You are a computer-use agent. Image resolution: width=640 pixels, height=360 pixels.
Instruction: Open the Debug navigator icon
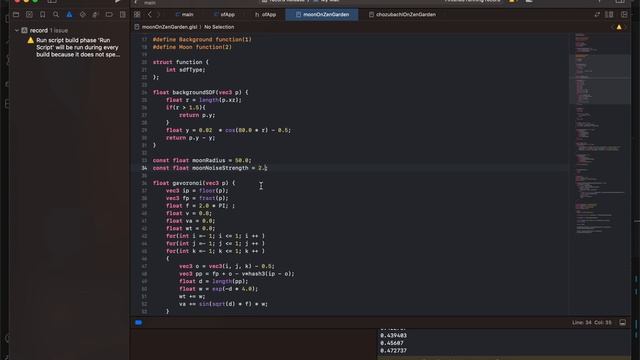point(96,15)
